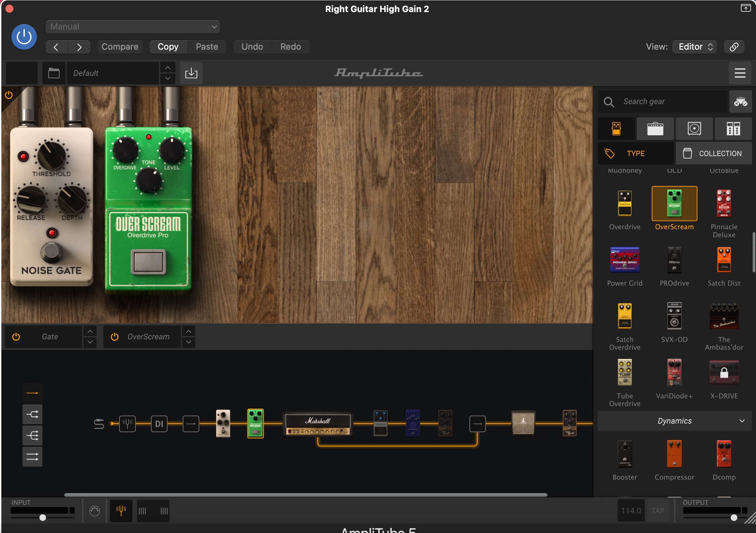
Task: Switch to TYPE filter tab
Action: [636, 153]
